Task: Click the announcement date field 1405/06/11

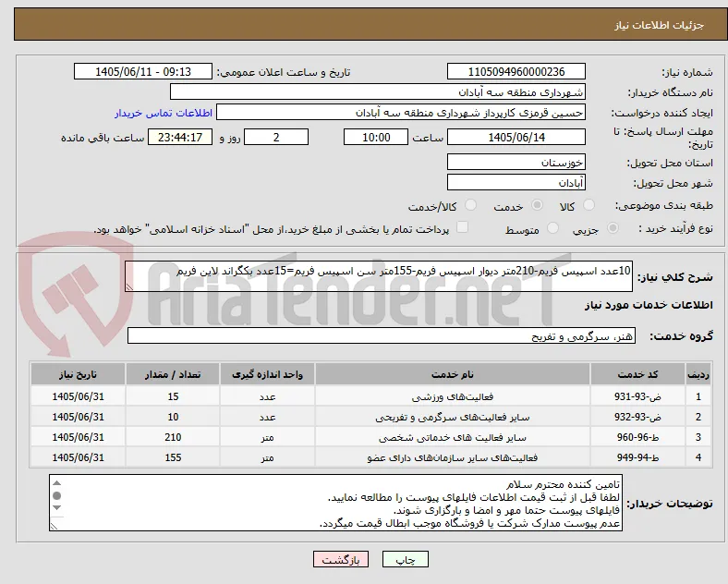Action: (143, 71)
